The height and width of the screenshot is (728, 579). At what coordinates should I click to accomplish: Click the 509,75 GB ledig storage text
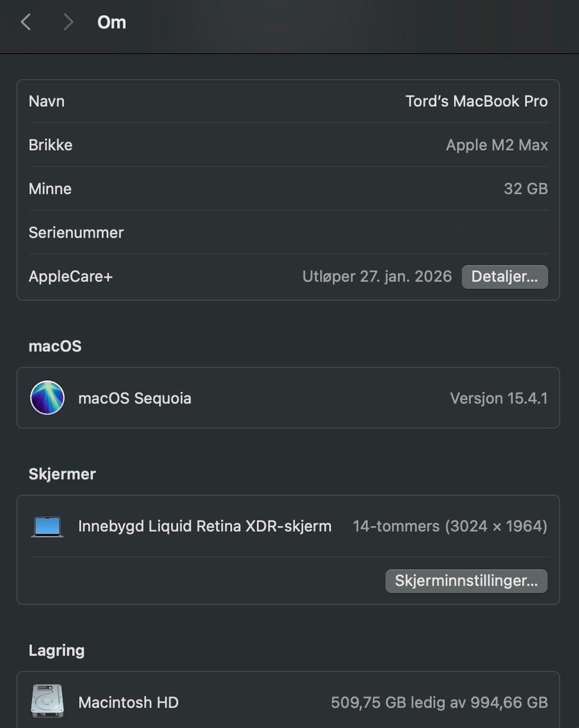[438, 703]
